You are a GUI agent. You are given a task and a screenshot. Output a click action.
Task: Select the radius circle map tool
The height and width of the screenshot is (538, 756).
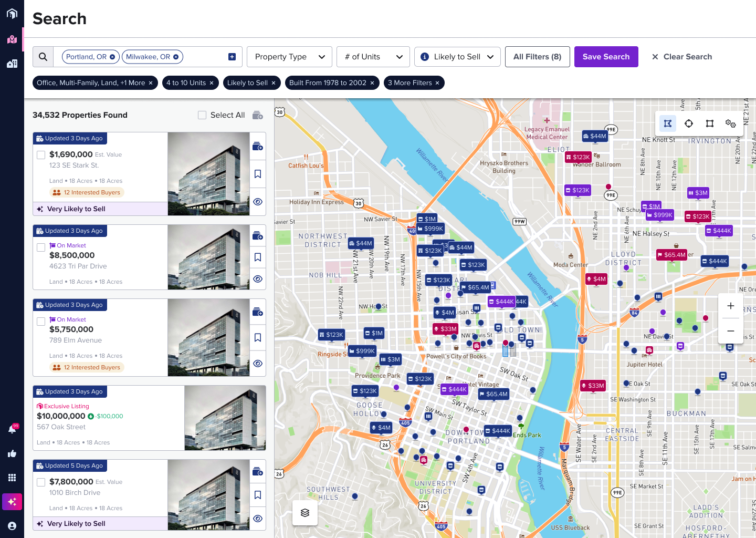(x=689, y=123)
